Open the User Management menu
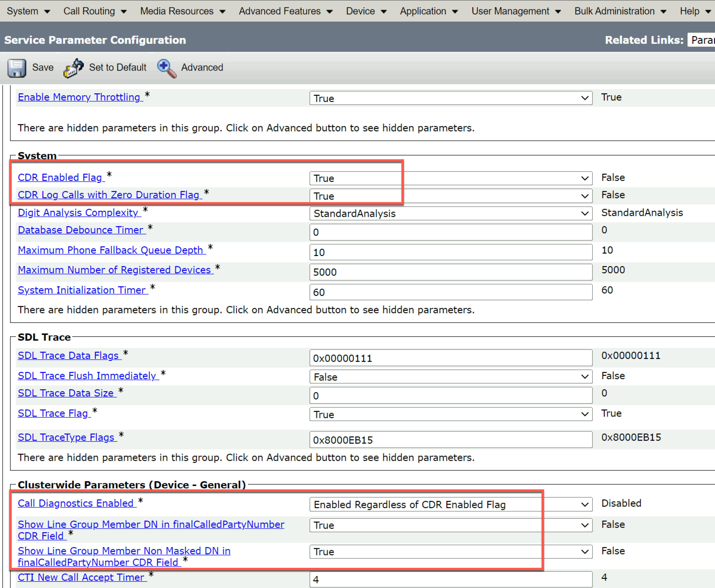Image resolution: width=715 pixels, height=588 pixels. (516, 11)
